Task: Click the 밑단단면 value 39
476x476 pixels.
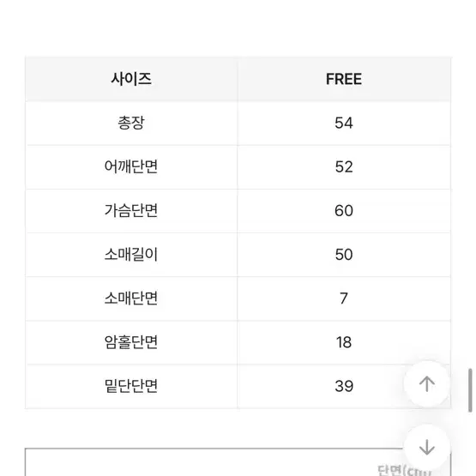Action: 344,386
